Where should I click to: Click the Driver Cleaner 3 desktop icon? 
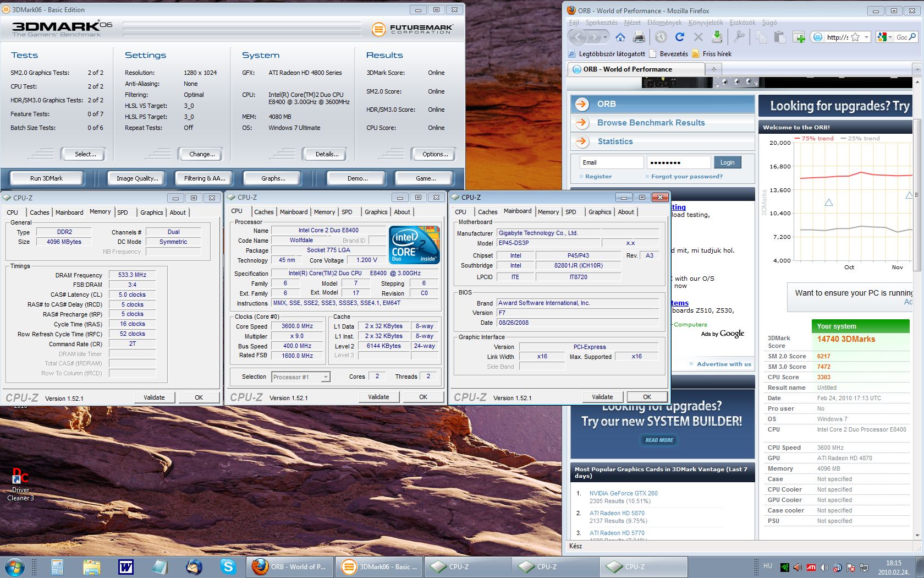[21, 484]
